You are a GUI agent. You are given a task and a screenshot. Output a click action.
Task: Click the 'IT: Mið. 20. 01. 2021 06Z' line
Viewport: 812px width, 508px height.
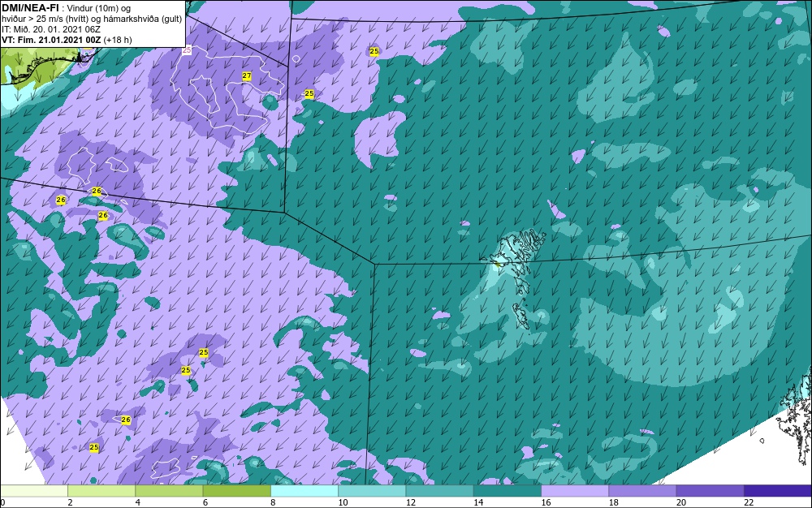(50, 29)
